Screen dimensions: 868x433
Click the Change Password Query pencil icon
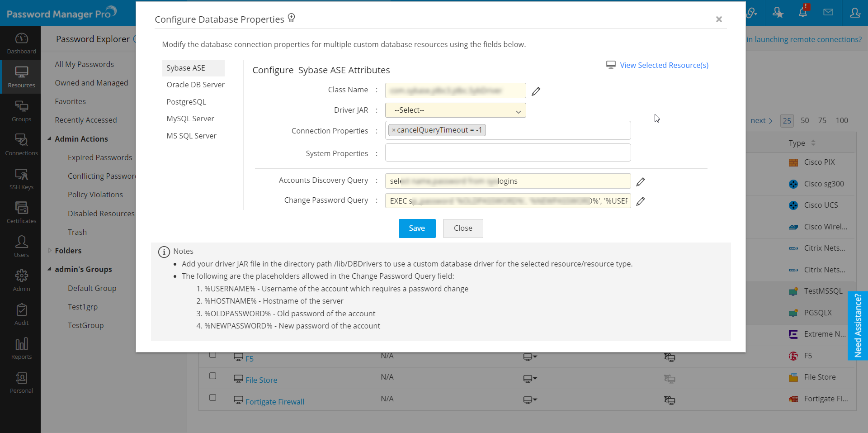(x=640, y=201)
